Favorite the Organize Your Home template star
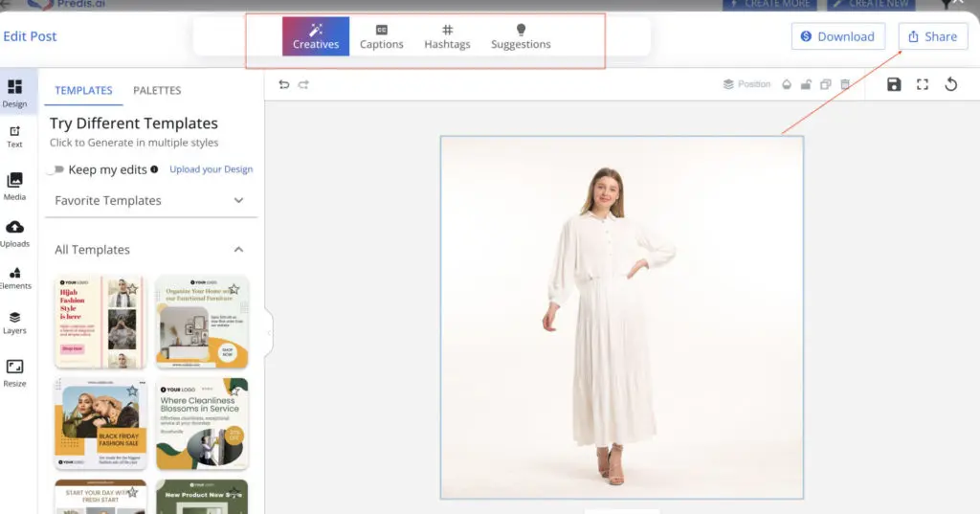This screenshot has width=980, height=514. coord(234,289)
